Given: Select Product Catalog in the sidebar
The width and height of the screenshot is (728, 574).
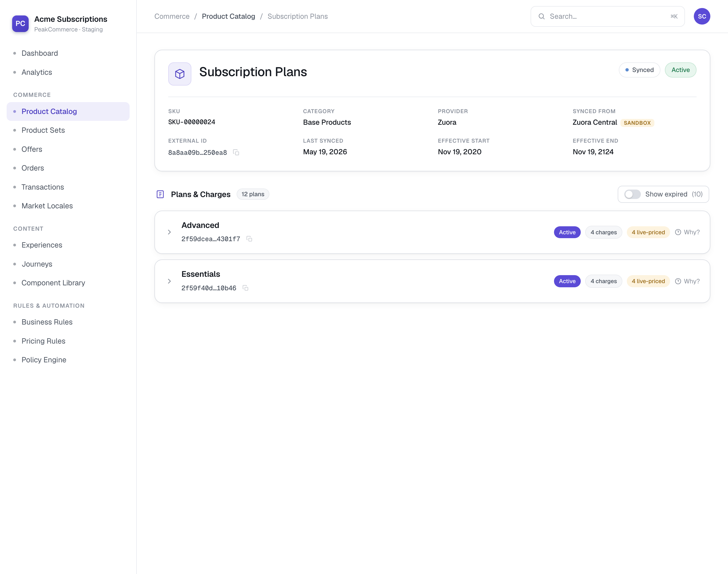Looking at the screenshot, I should [x=68, y=111].
